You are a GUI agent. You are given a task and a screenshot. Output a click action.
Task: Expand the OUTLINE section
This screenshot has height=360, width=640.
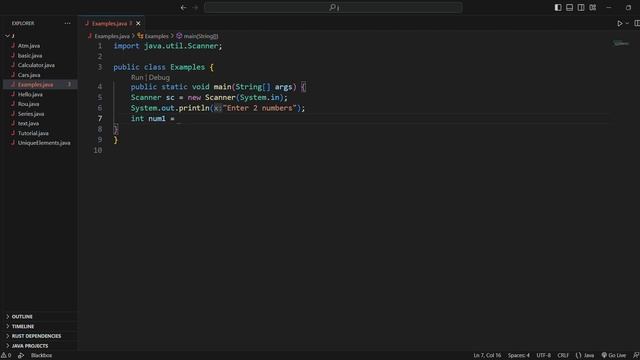pyautogui.click(x=22, y=317)
